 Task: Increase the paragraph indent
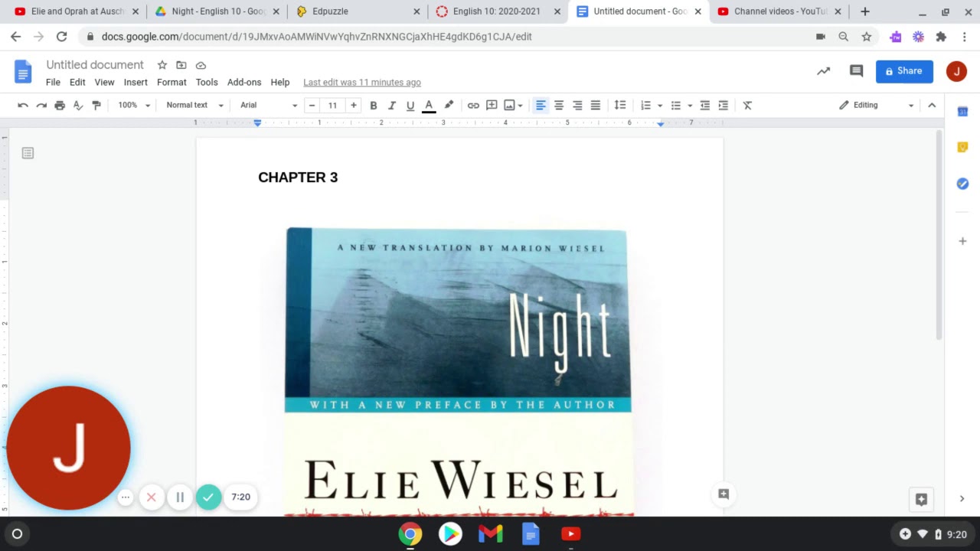723,106
